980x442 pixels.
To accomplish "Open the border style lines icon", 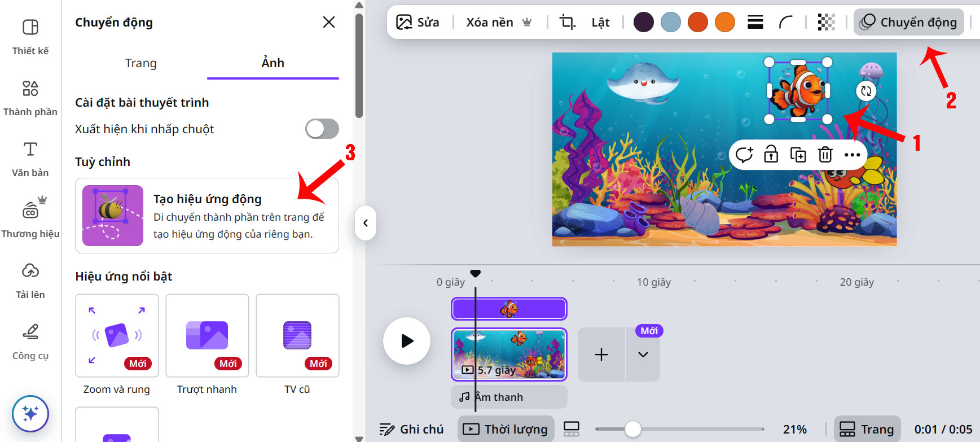I will [755, 22].
